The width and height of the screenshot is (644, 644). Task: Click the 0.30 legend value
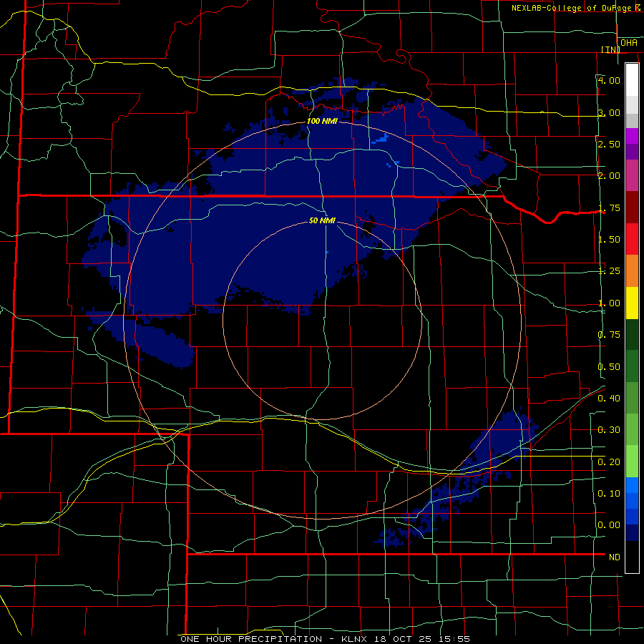click(609, 430)
